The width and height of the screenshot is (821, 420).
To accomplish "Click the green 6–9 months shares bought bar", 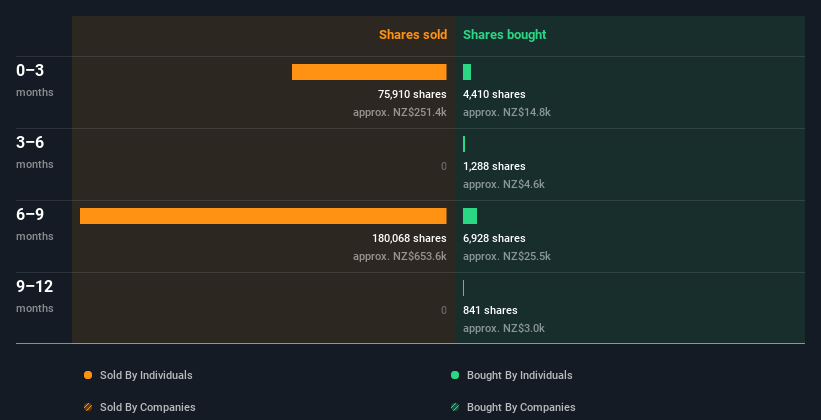I will point(470,216).
